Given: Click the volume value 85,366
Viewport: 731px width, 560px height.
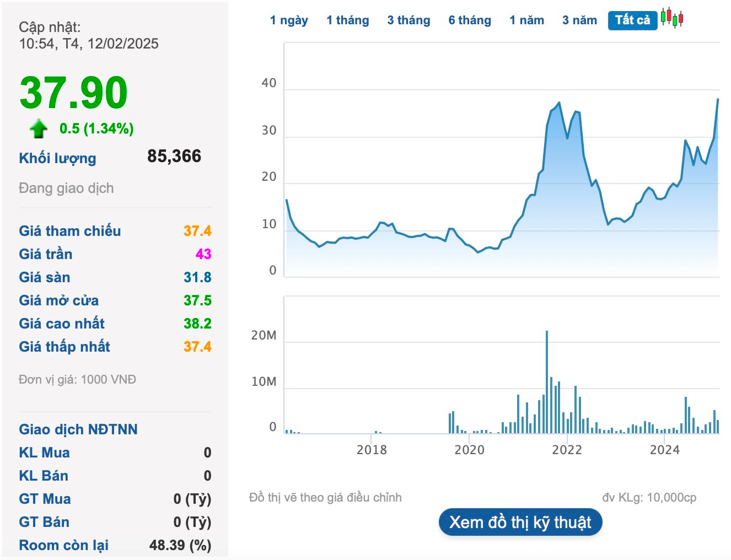Looking at the screenshot, I should (x=174, y=156).
